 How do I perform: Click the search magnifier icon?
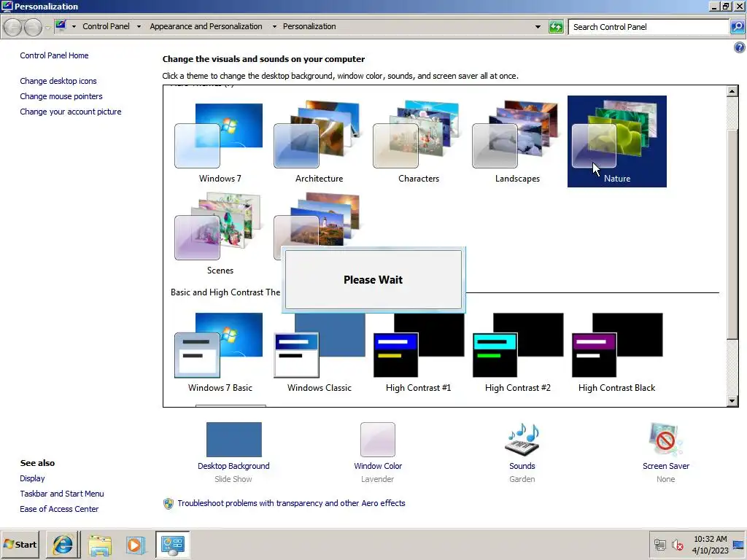[737, 27]
